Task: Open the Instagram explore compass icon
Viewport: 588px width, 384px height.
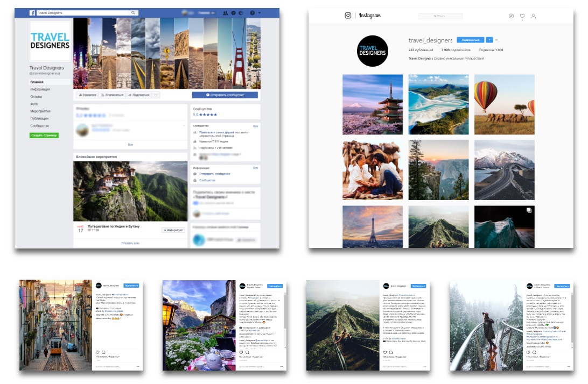Action: pyautogui.click(x=511, y=16)
